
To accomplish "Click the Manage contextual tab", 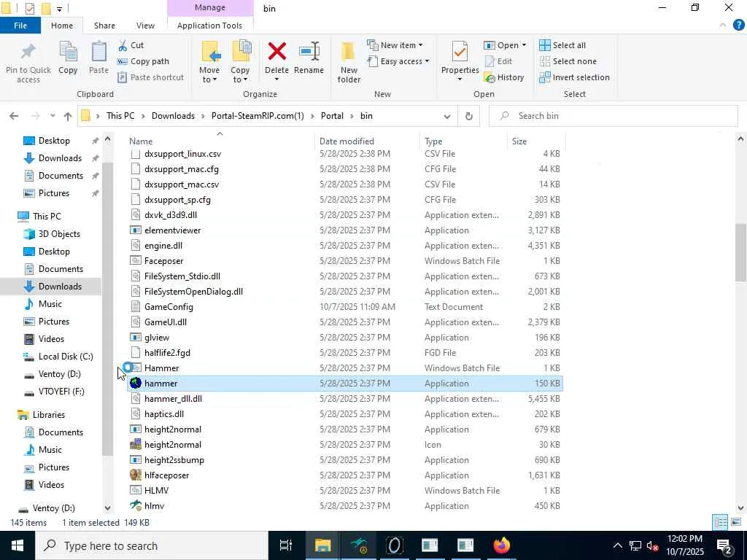I will [210, 7].
